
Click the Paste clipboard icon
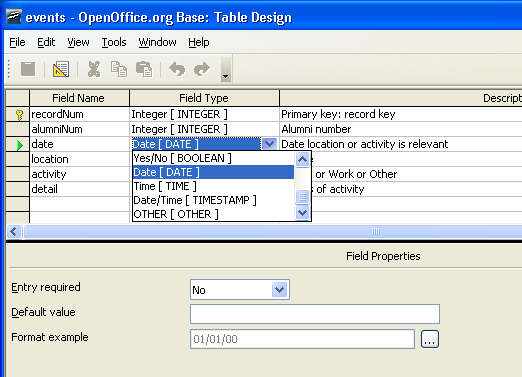point(144,69)
